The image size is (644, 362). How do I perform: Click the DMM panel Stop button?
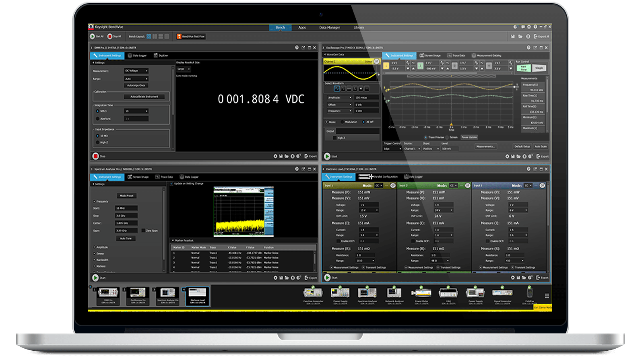pos(95,156)
